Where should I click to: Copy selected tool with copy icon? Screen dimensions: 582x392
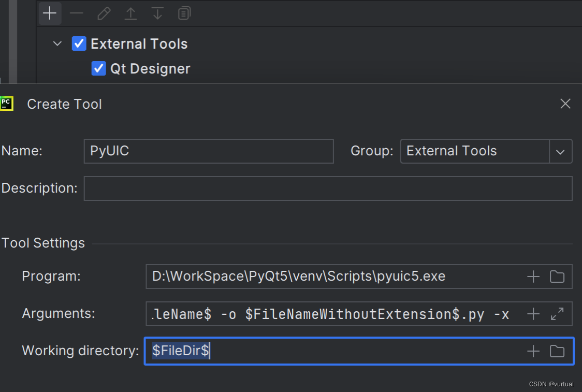click(184, 13)
